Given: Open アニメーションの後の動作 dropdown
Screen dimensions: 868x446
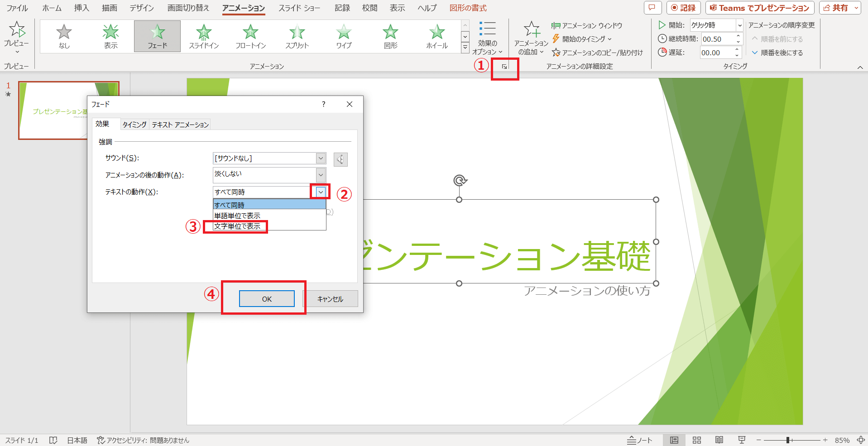Looking at the screenshot, I should click(321, 175).
